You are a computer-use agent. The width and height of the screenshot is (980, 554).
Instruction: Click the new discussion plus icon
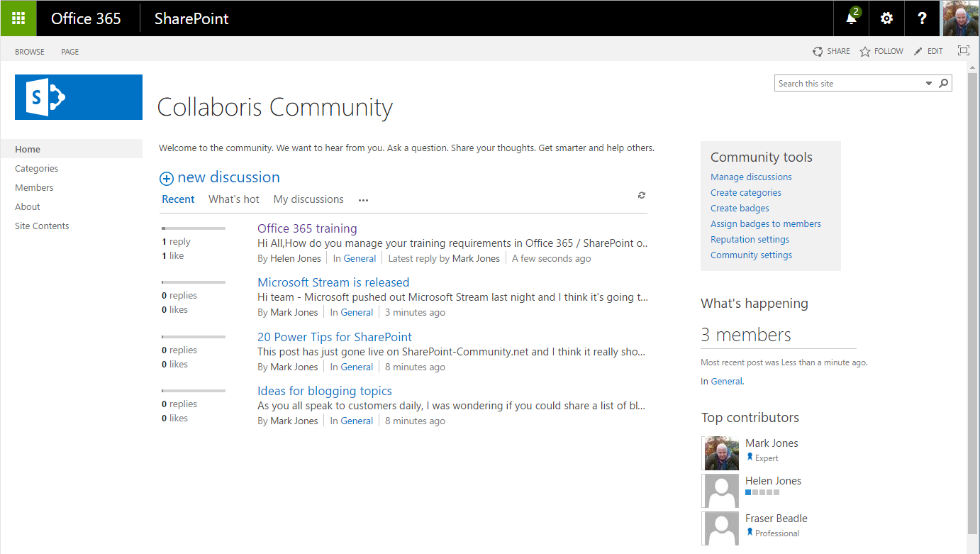[x=167, y=179]
